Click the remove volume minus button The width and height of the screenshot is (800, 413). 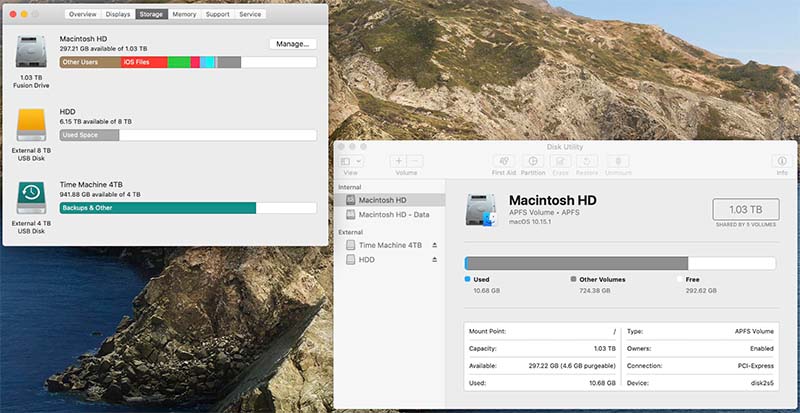[415, 161]
